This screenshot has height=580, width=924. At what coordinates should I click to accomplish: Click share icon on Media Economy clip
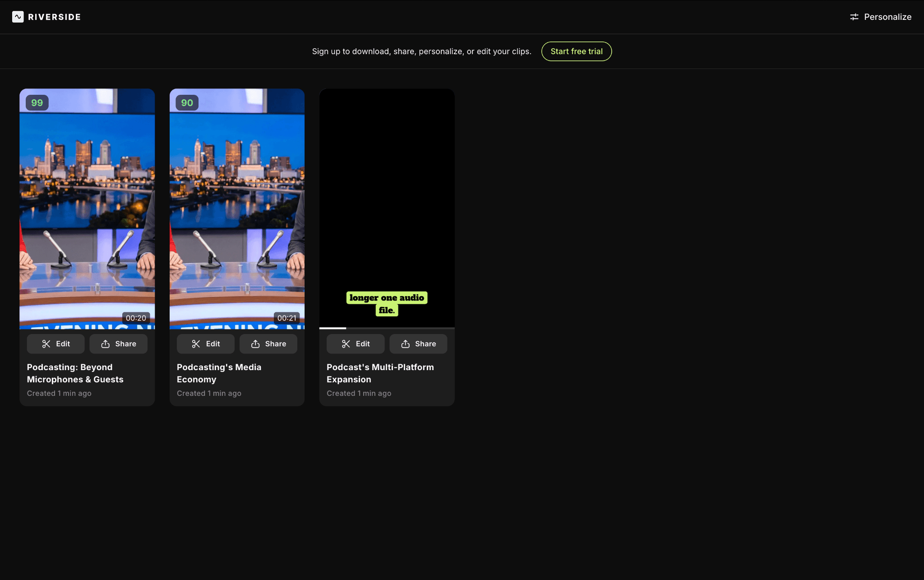(255, 344)
